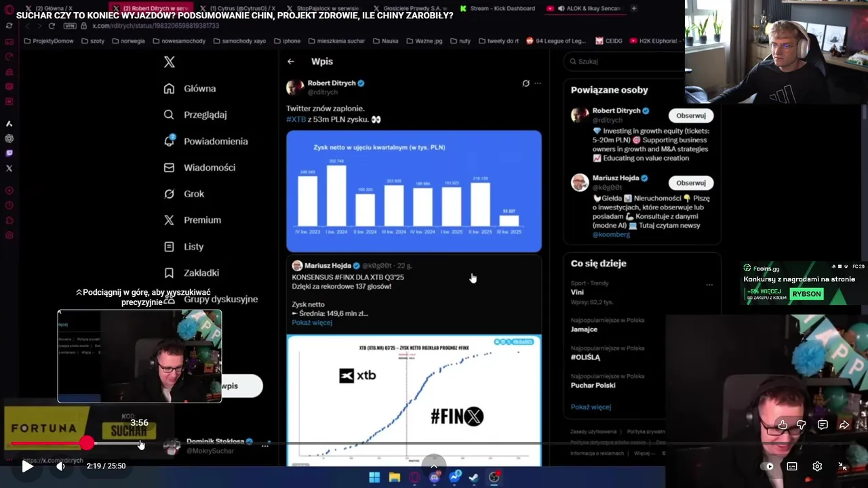Turn on subtitles in the player
The image size is (868, 488).
tap(792, 466)
